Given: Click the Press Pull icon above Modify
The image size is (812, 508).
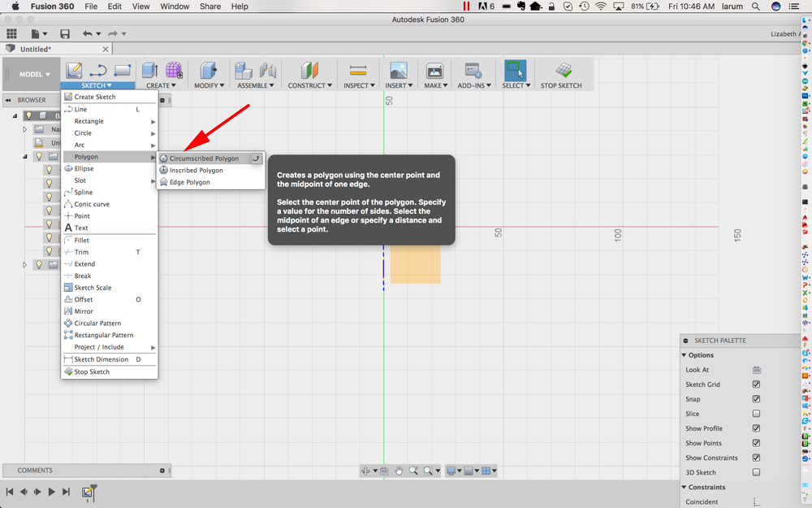Looking at the screenshot, I should coord(208,71).
